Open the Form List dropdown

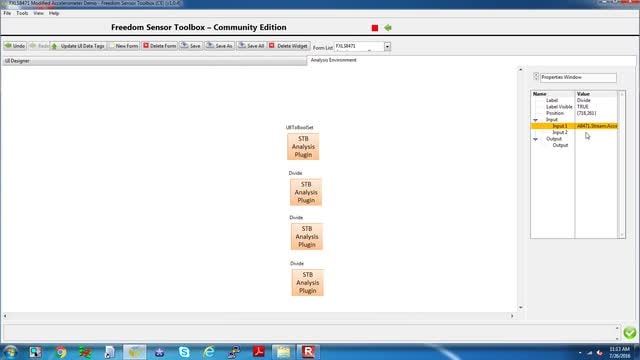pos(387,47)
